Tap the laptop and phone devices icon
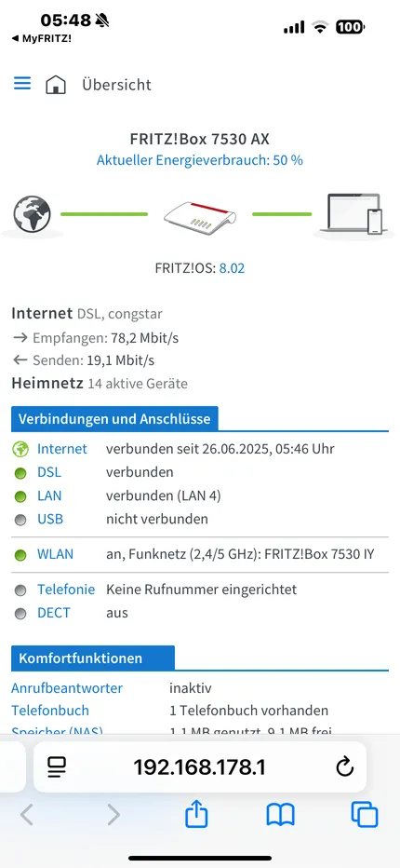Viewport: 400px width, 868px height. [354, 213]
